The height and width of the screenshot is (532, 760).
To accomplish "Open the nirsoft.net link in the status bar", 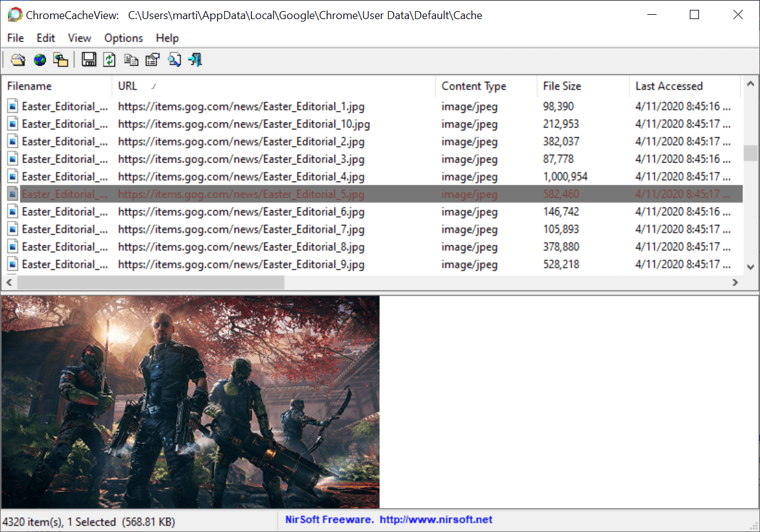I will click(x=435, y=520).
